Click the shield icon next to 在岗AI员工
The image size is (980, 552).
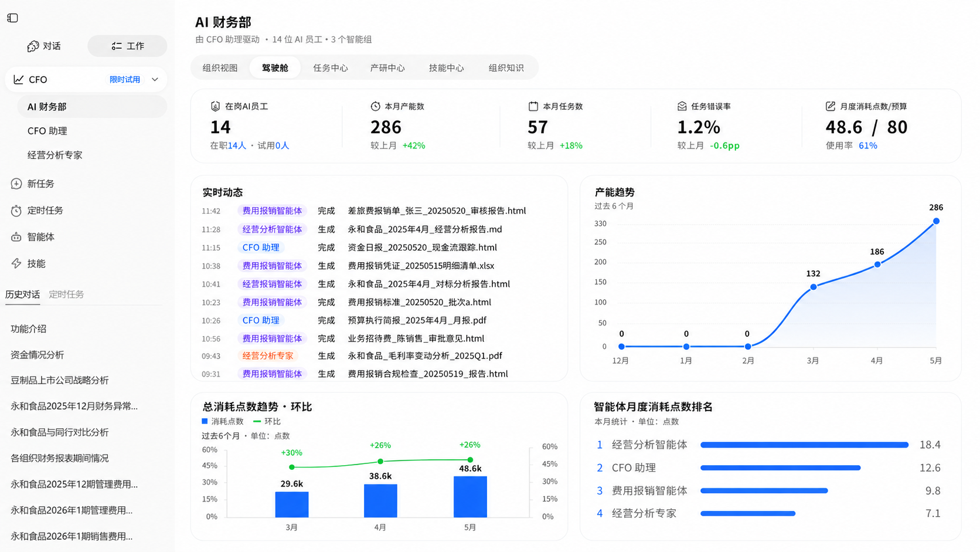[215, 106]
